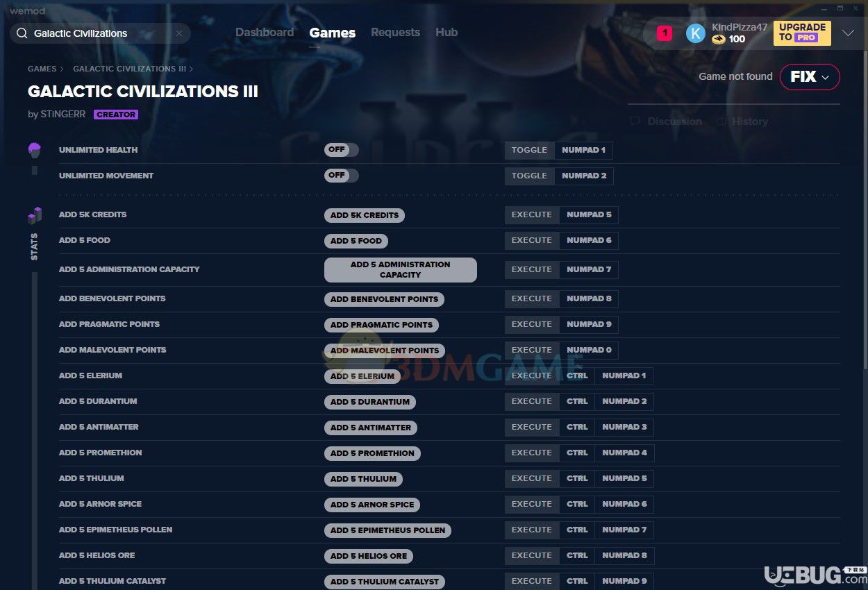Viewport: 868px width, 590px height.
Task: Click the Add 5K Credits button
Action: [x=365, y=215]
